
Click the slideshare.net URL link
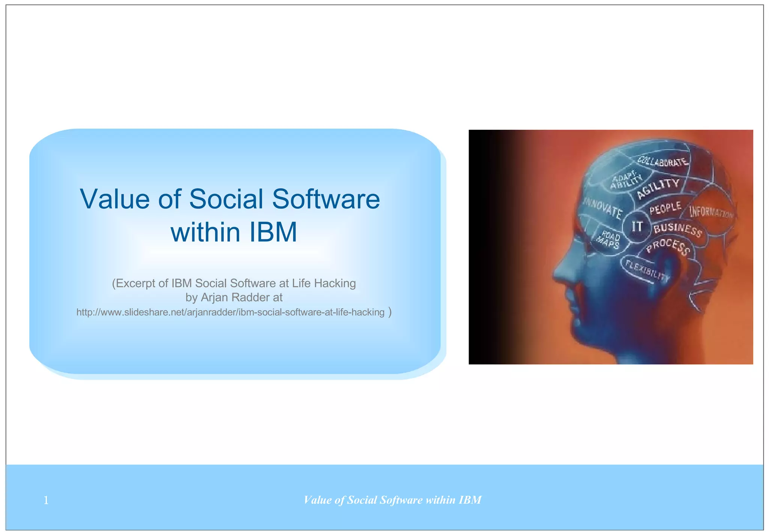[230, 312]
